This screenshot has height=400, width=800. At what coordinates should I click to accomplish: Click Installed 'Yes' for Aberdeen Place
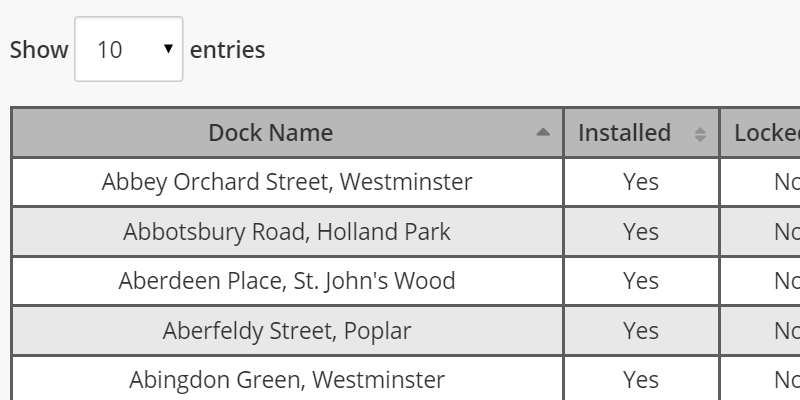[641, 281]
